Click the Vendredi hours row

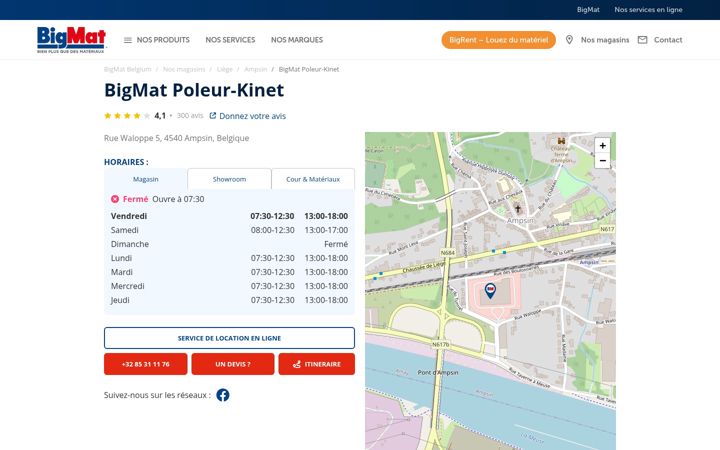[x=229, y=216]
